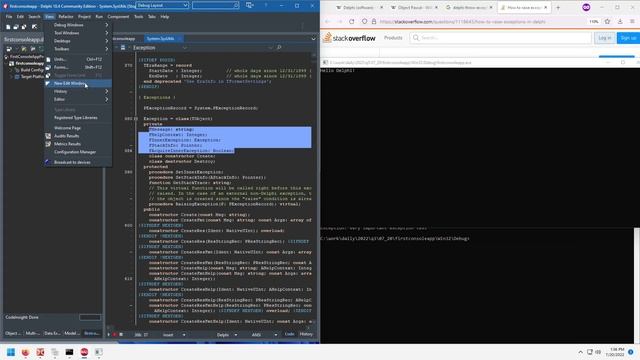Click the console window vertical scrollbar

coord(637,285)
